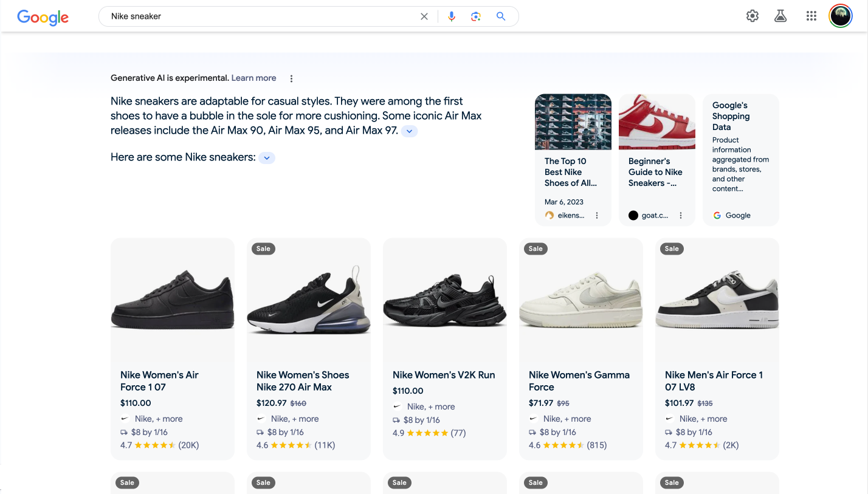Click $120.97 price on 270 Air Max
Screen dimensions: 868x494
272,403
